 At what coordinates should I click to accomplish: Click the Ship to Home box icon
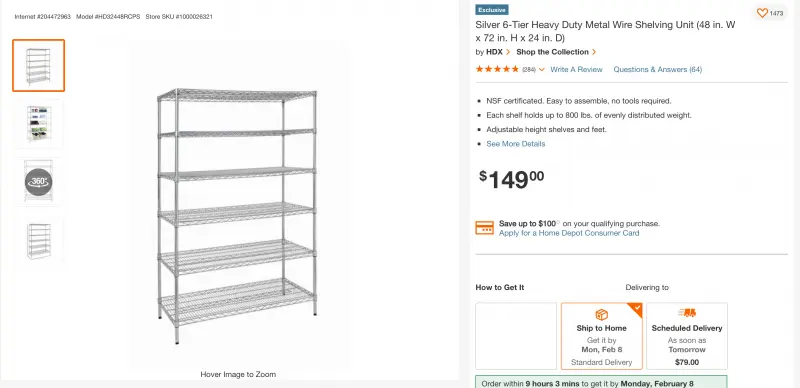click(602, 314)
